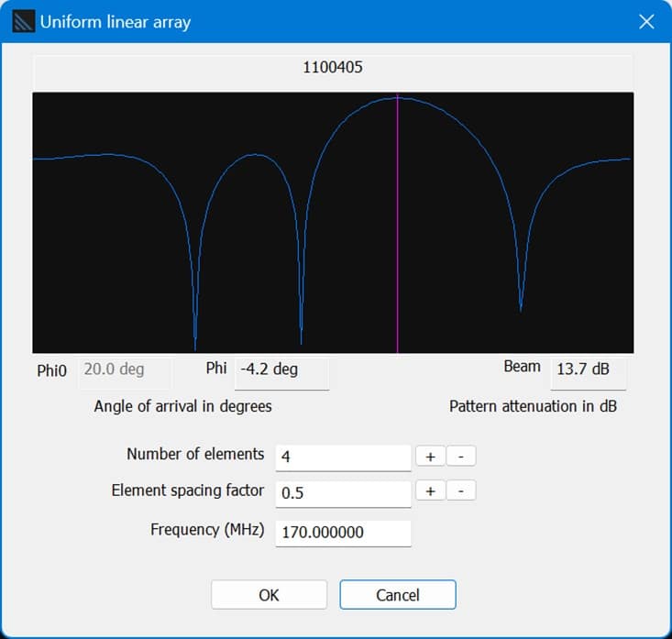Click the Phi0 20.0 deg field

(x=114, y=369)
